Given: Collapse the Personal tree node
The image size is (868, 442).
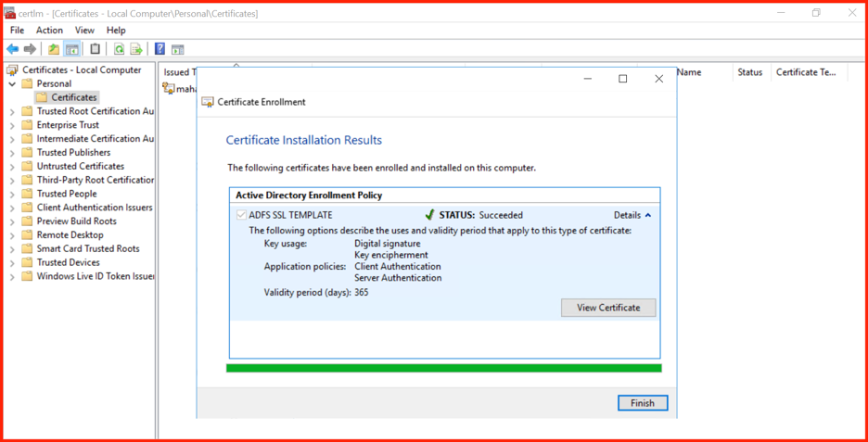Looking at the screenshot, I should pos(12,84).
